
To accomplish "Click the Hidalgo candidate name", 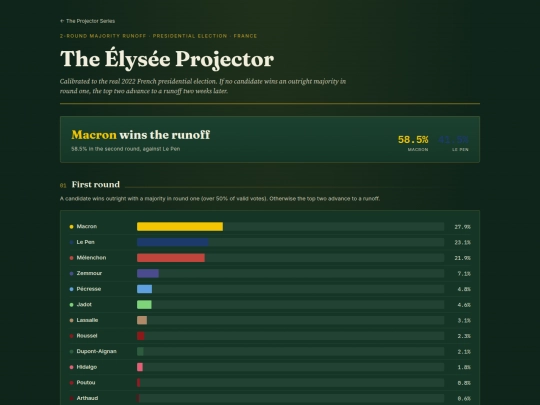I will point(86,367).
